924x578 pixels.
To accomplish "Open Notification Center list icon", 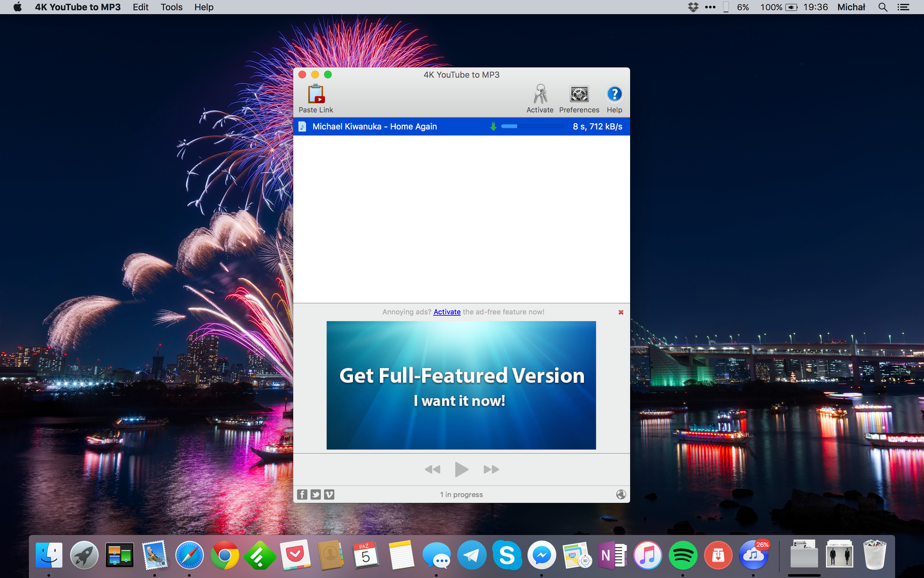I will (904, 7).
